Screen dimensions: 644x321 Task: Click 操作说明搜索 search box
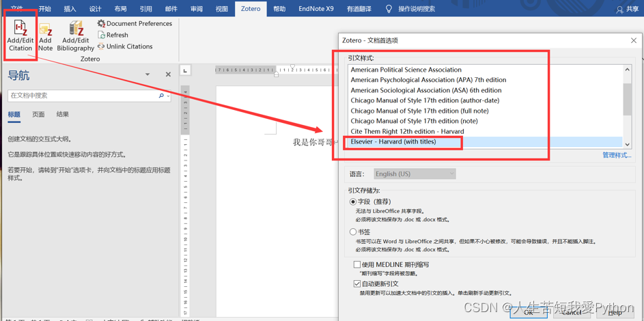pyautogui.click(x=417, y=9)
